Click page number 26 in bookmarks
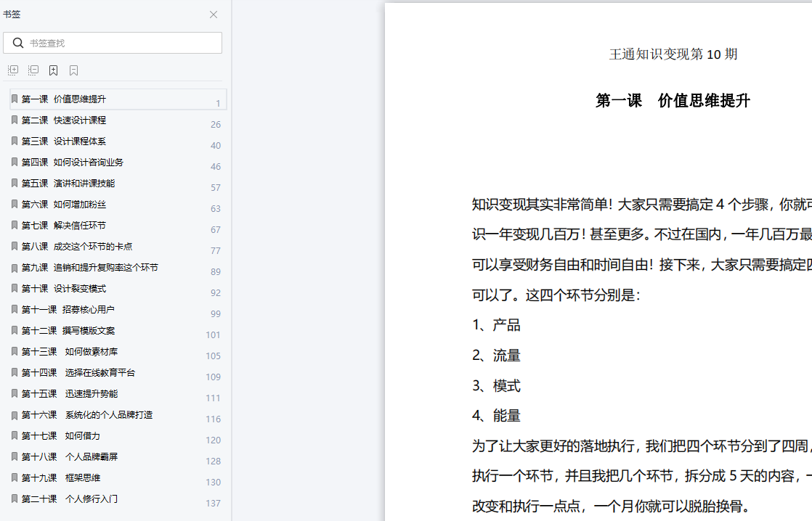 pyautogui.click(x=216, y=125)
